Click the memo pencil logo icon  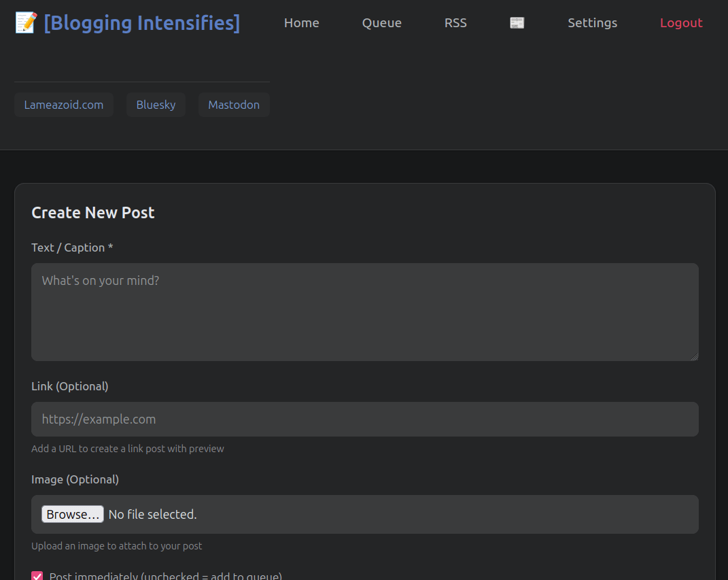[26, 23]
